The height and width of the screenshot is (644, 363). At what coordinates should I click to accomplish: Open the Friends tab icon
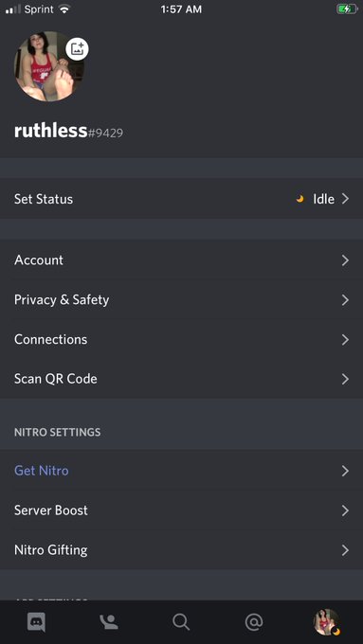click(x=109, y=622)
